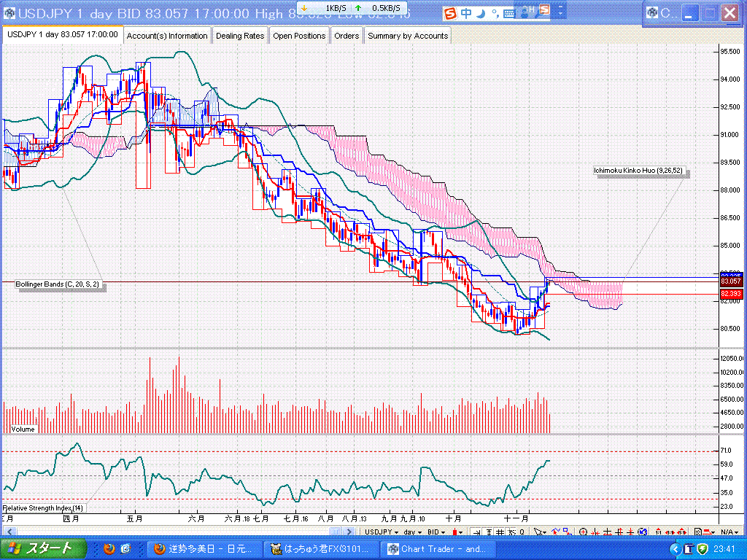
Task: Select the trend line drawing tool
Action: point(556,532)
